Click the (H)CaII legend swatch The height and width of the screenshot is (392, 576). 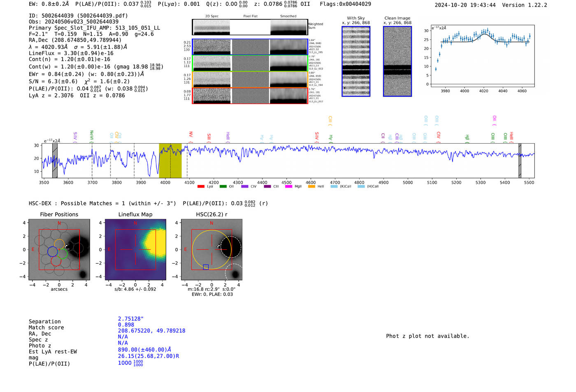(x=361, y=186)
